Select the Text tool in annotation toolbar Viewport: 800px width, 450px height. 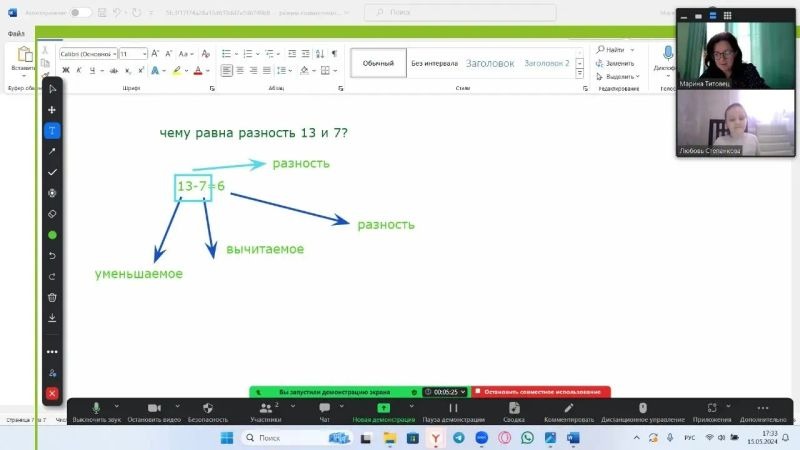[x=52, y=130]
